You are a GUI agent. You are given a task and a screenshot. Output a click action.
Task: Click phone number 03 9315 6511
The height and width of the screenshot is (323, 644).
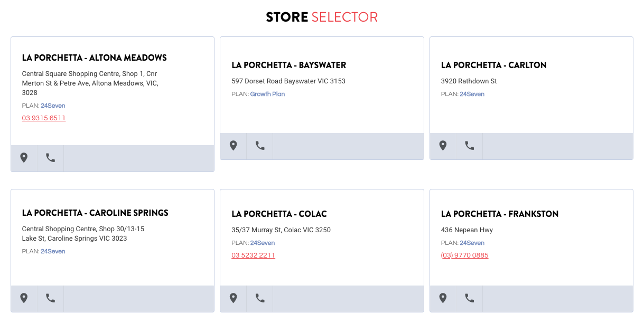tap(44, 118)
